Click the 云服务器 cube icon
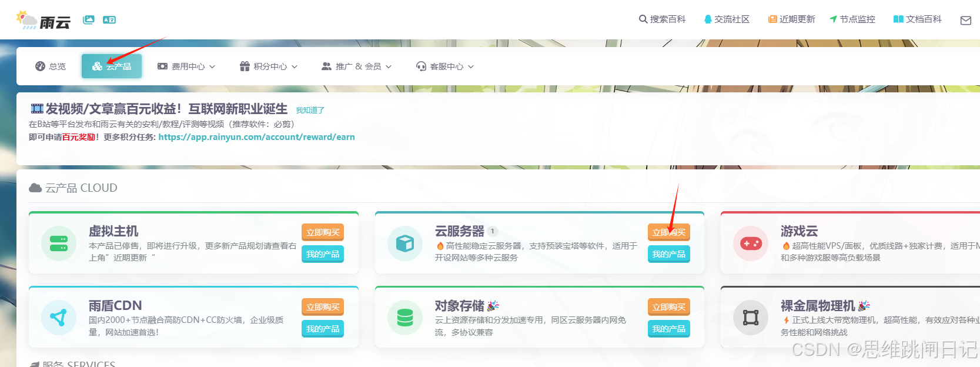980x367 pixels. 405,243
